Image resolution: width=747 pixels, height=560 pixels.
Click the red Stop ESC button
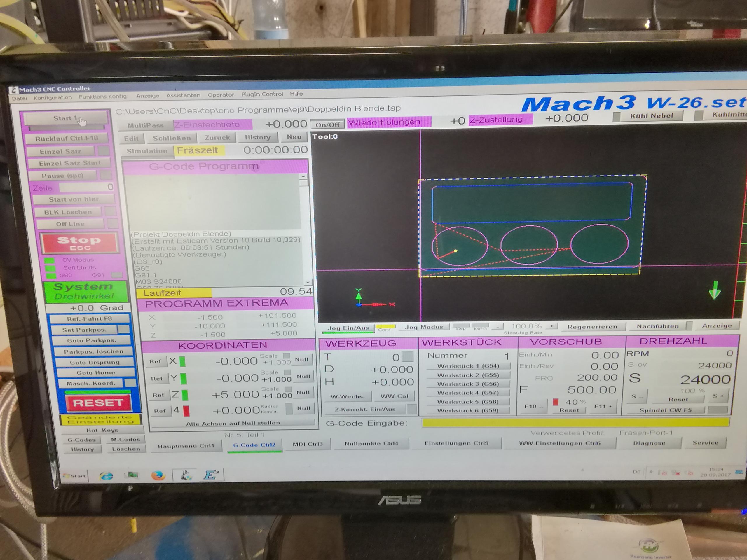coord(79,243)
